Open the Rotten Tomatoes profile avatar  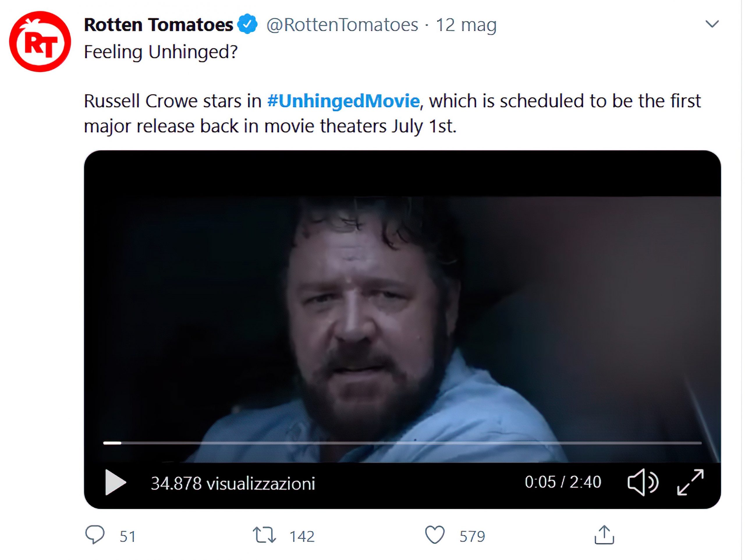[x=40, y=41]
